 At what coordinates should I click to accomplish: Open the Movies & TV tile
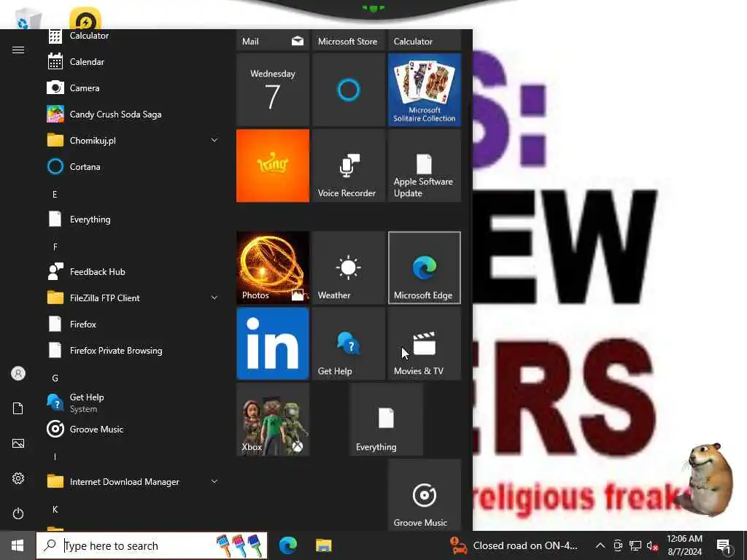[x=425, y=343]
